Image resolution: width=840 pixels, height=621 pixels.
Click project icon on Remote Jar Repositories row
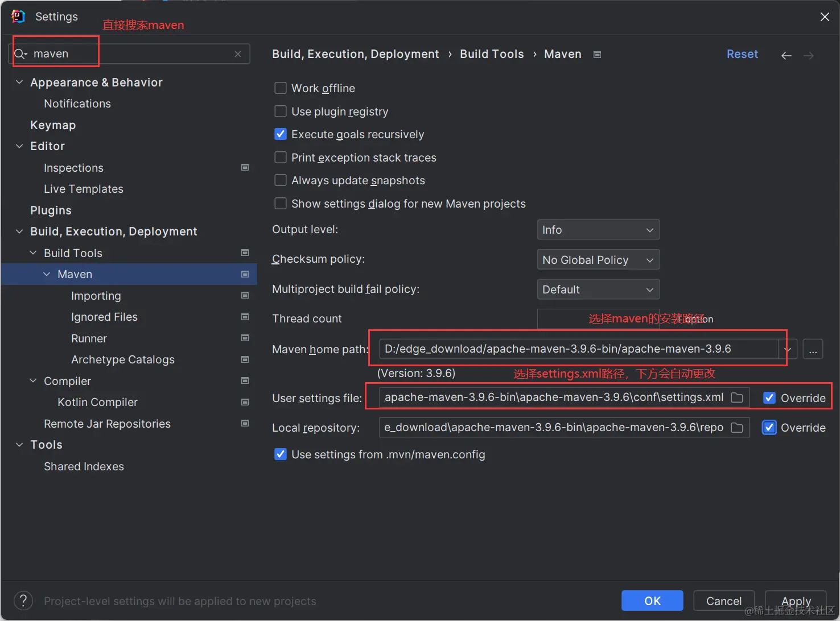245,423
